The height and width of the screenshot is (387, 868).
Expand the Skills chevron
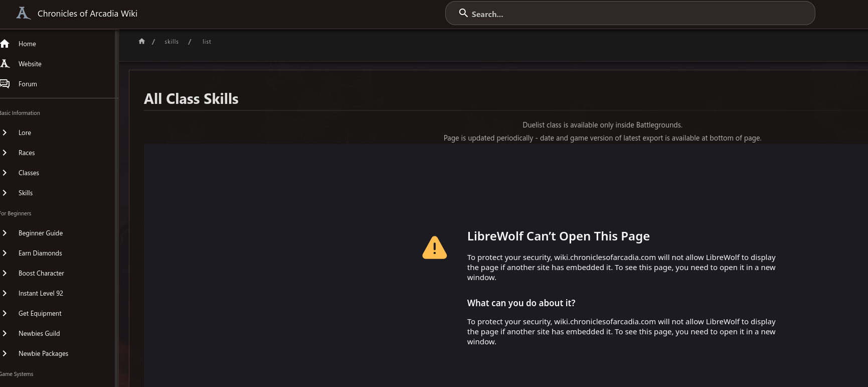pyautogui.click(x=5, y=193)
